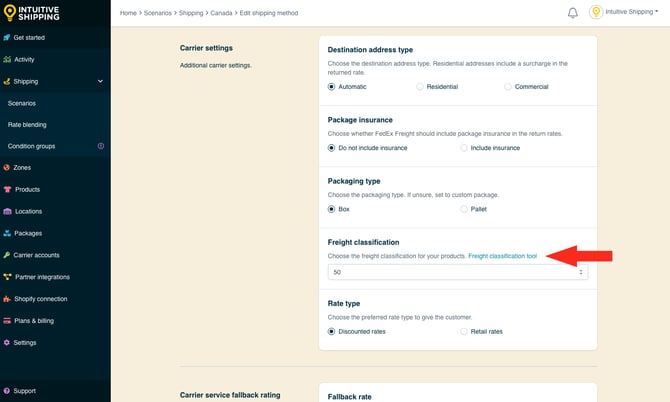Select Box packaging type
Screen dimensions: 670x402
331,209
